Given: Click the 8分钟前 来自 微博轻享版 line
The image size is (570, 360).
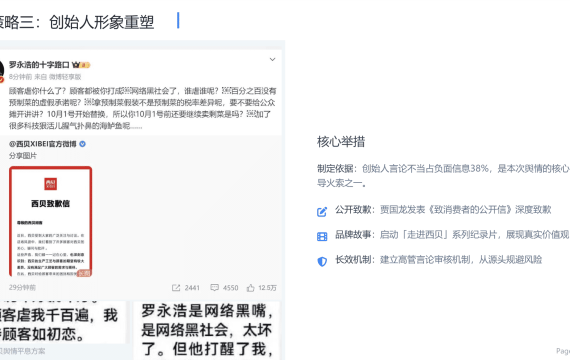Looking at the screenshot, I should (45, 77).
